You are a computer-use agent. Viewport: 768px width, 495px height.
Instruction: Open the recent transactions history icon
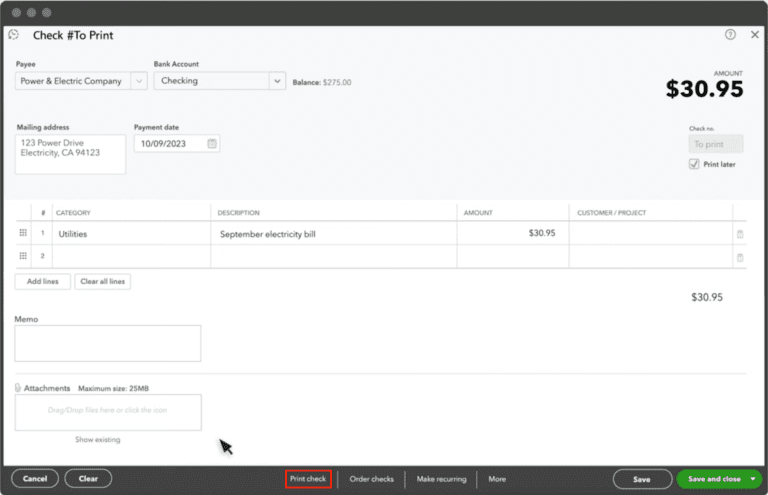coord(14,35)
